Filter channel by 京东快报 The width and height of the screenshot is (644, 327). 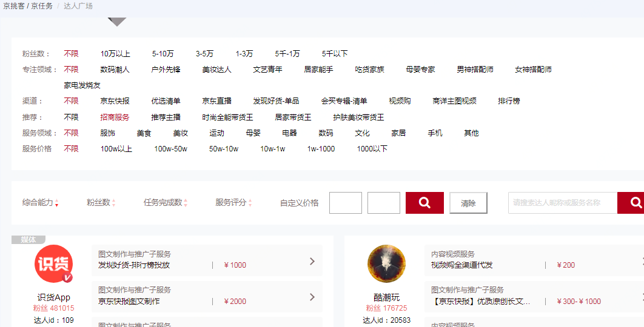[115, 101]
